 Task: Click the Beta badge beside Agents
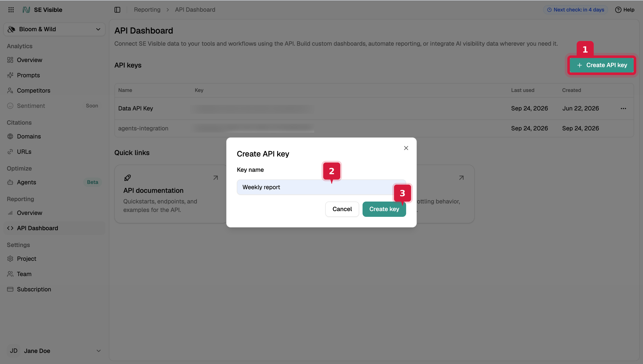(92, 182)
